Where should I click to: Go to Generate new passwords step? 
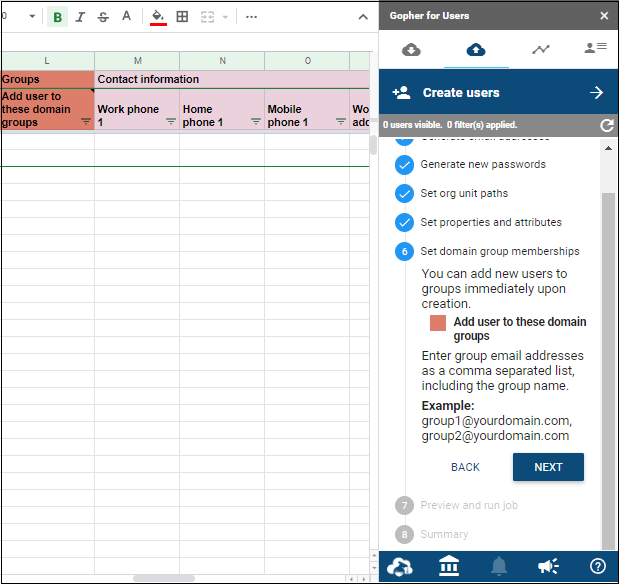(x=483, y=164)
